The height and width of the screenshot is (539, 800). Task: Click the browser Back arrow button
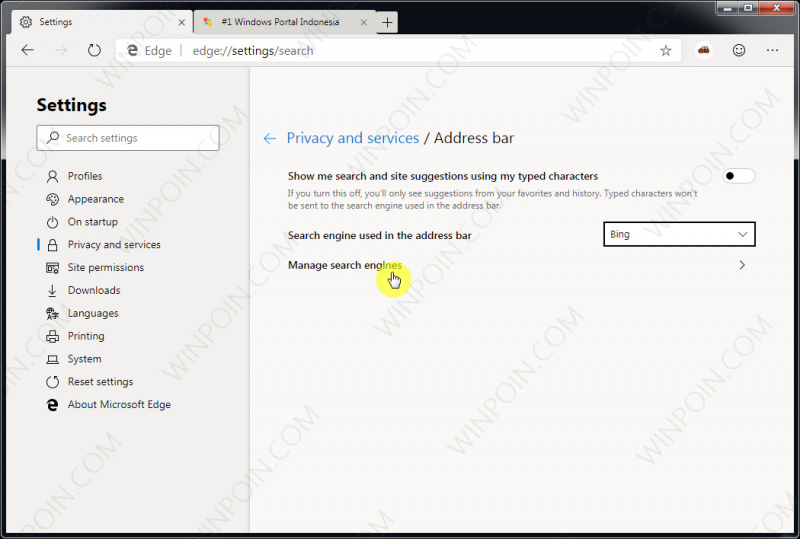click(x=28, y=50)
